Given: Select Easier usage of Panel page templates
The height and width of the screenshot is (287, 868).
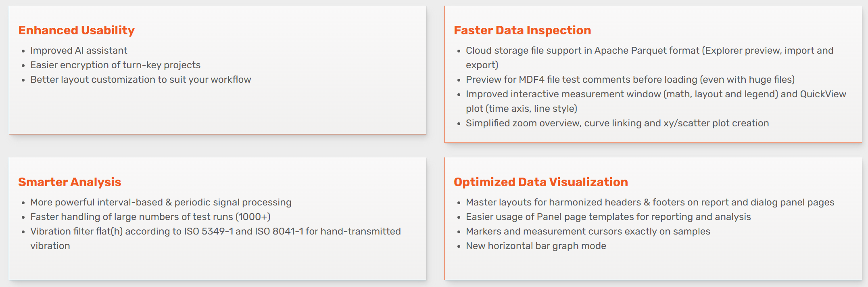Looking at the screenshot, I should pos(608,217).
